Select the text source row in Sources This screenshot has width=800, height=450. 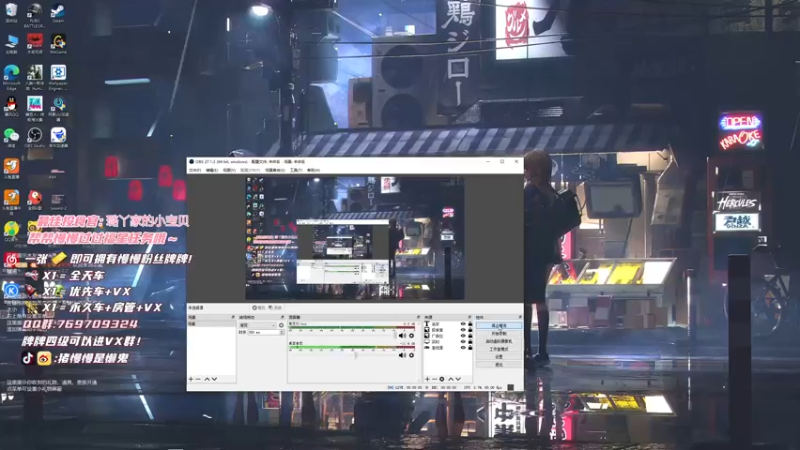point(447,324)
